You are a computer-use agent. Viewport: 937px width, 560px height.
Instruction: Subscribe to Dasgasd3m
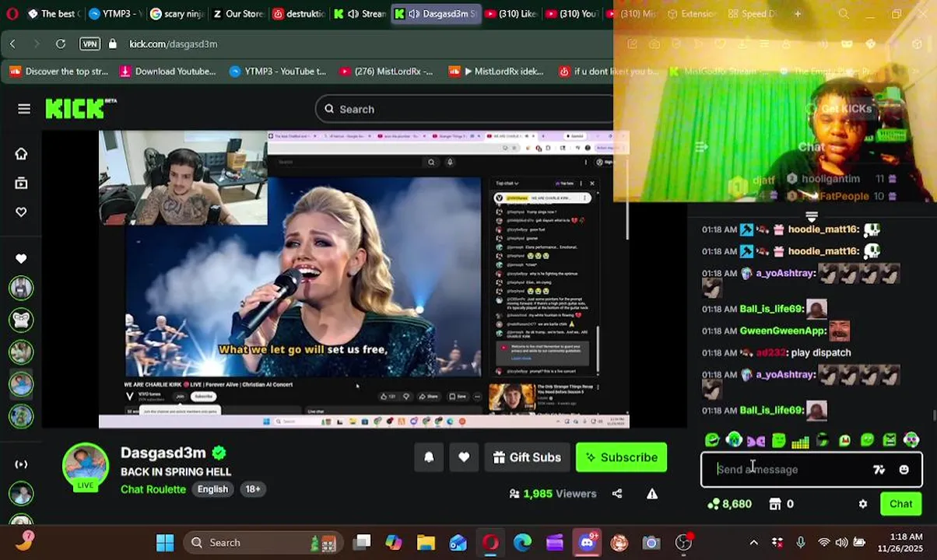click(621, 457)
